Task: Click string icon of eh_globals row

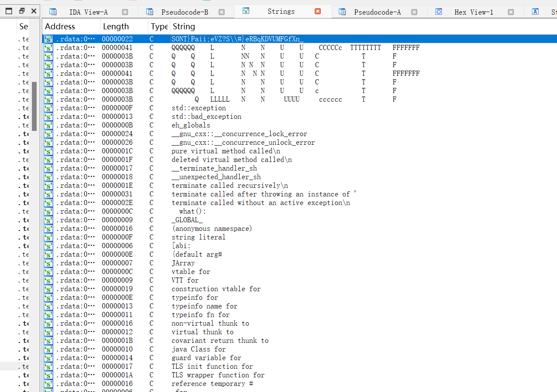Action: point(49,125)
